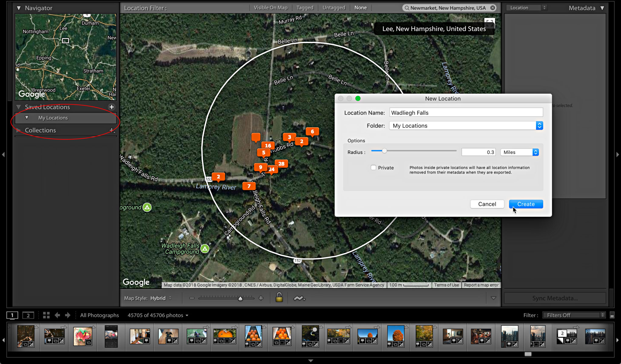Viewport: 621px width, 364px height.
Task: Click the Create button in New Location dialog
Action: [526, 204]
